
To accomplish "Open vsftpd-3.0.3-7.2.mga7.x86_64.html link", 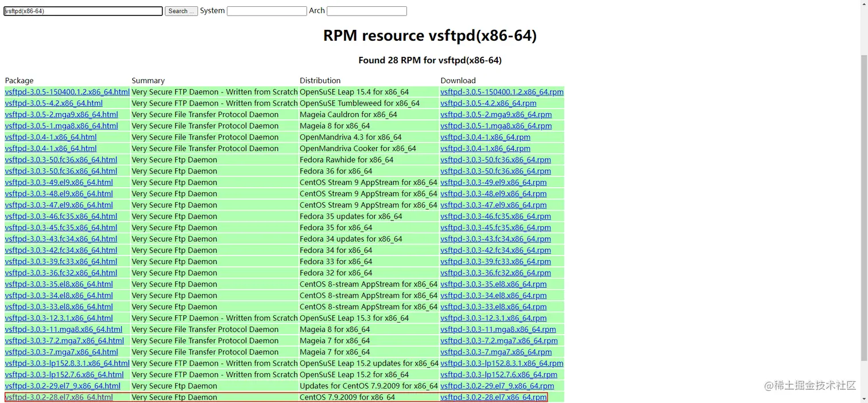I will coord(64,340).
